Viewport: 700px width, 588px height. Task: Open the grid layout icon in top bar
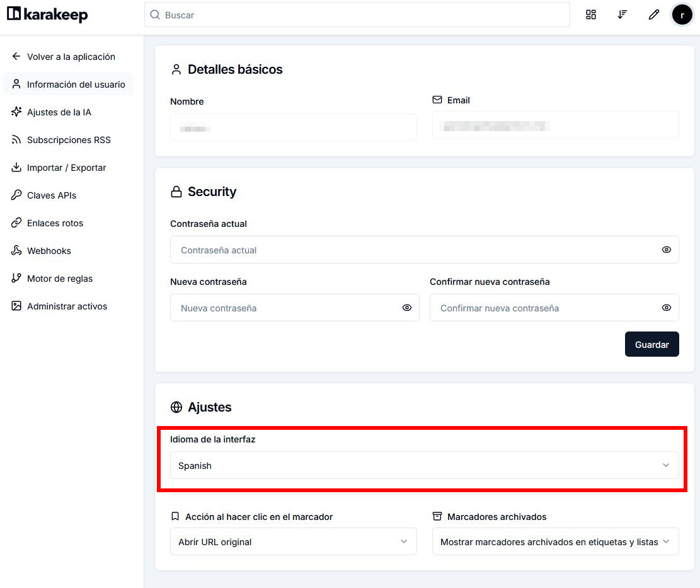590,14
